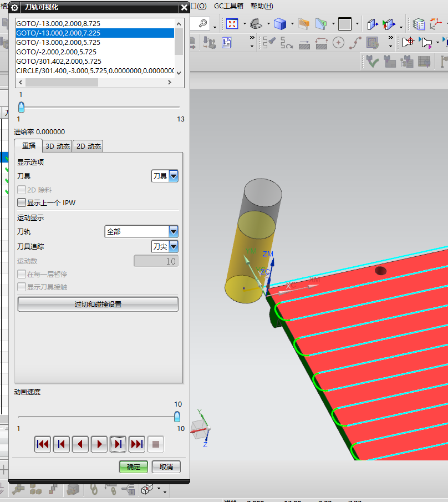Image resolution: width=448 pixels, height=502 pixels.
Task: Open the 帮助(H) menu
Action: (x=262, y=6)
